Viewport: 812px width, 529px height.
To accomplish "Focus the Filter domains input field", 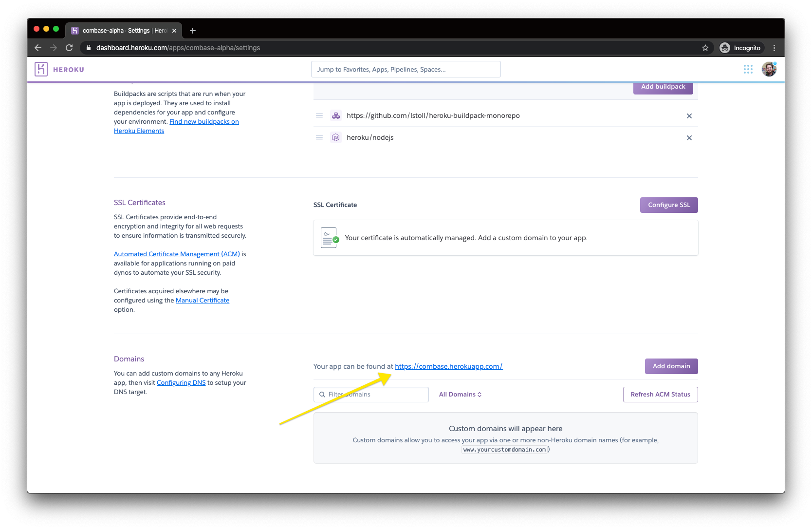I will 371,395.
